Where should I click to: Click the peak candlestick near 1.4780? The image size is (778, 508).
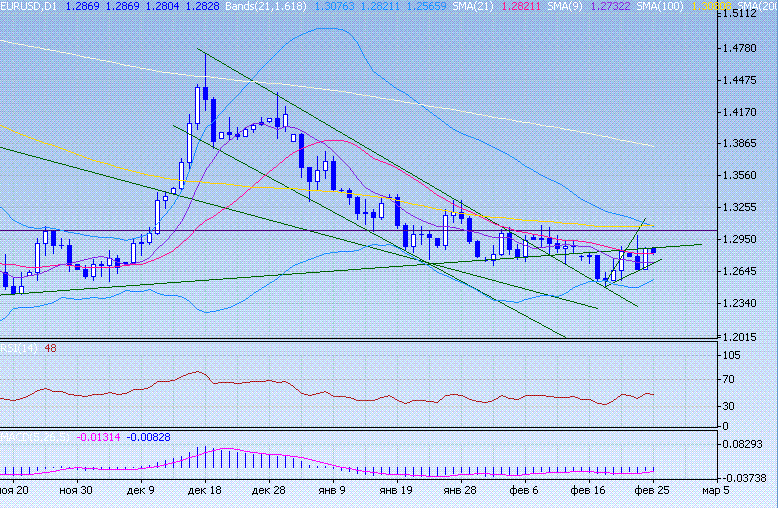click(x=205, y=93)
